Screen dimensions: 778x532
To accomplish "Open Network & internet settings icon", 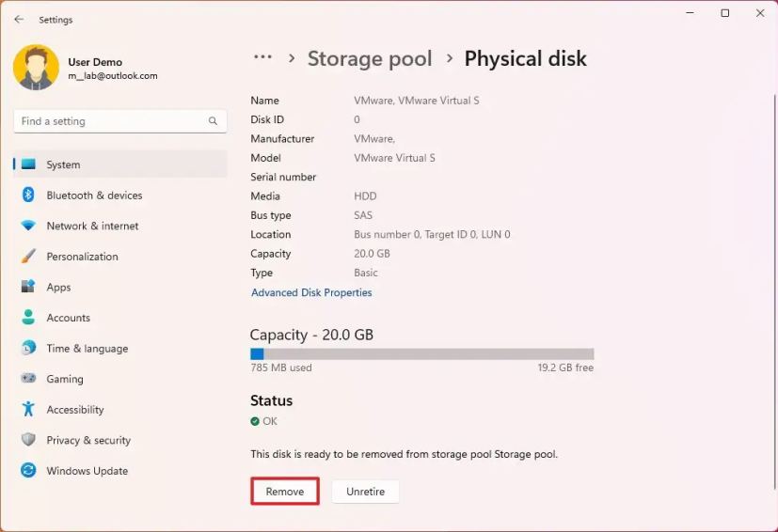I will click(28, 226).
